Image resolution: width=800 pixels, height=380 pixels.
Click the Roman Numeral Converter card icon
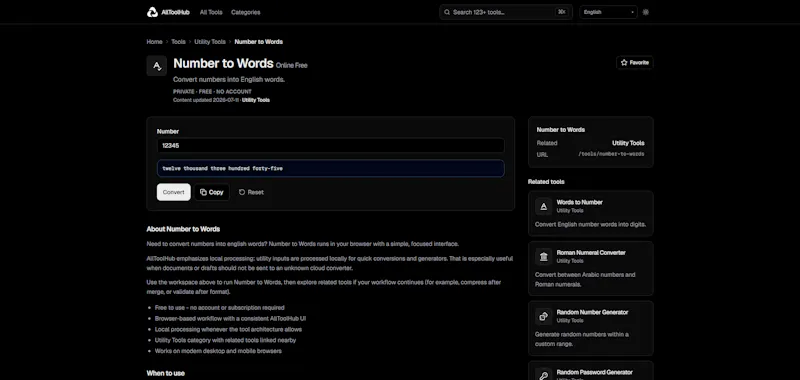click(543, 257)
